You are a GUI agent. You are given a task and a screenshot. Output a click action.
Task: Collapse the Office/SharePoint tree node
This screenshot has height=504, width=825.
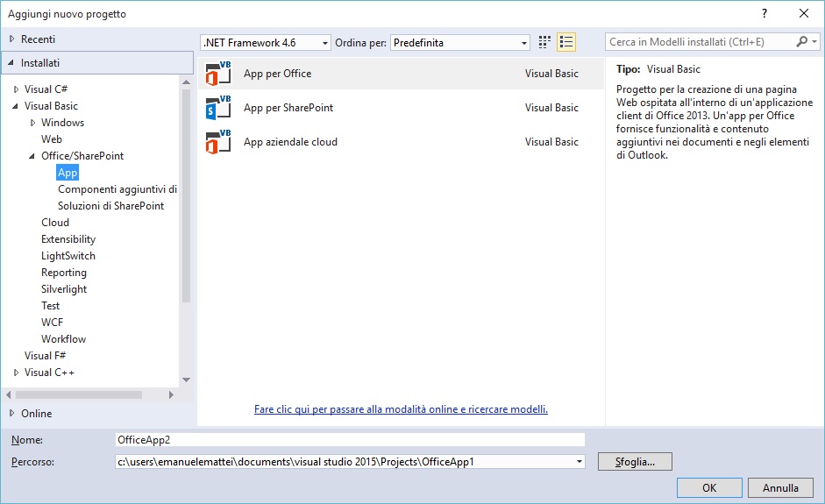coord(32,156)
